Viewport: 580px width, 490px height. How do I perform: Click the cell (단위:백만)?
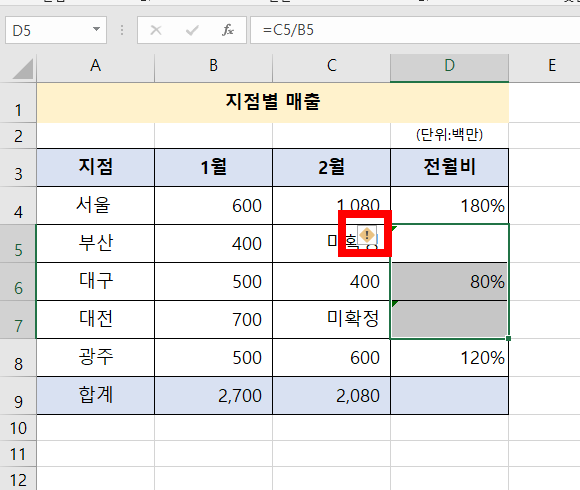(449, 136)
